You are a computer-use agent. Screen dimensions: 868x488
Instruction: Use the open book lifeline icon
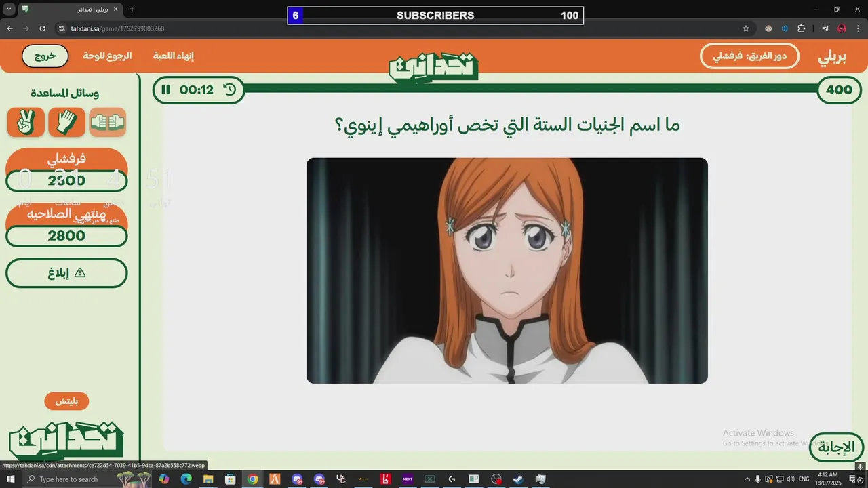(x=108, y=122)
